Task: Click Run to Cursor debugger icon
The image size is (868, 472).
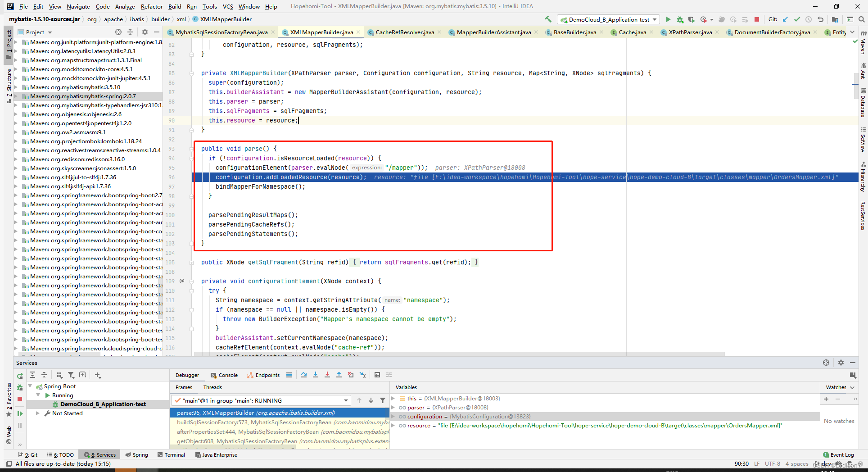Action: click(x=362, y=375)
